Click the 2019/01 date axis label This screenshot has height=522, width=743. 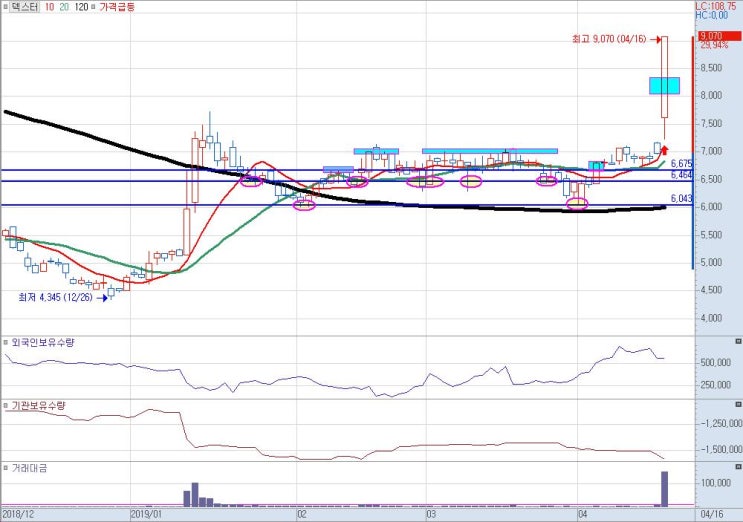(146, 514)
